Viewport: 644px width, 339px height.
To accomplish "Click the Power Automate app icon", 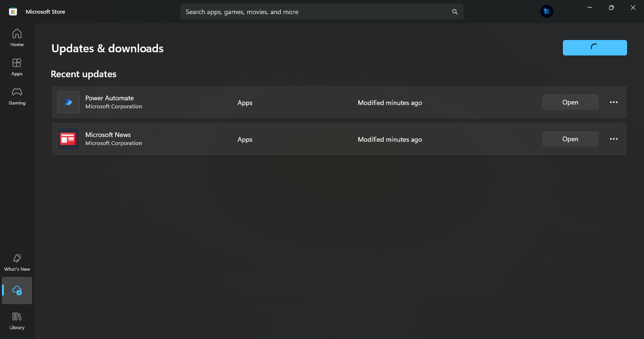I will tap(68, 102).
